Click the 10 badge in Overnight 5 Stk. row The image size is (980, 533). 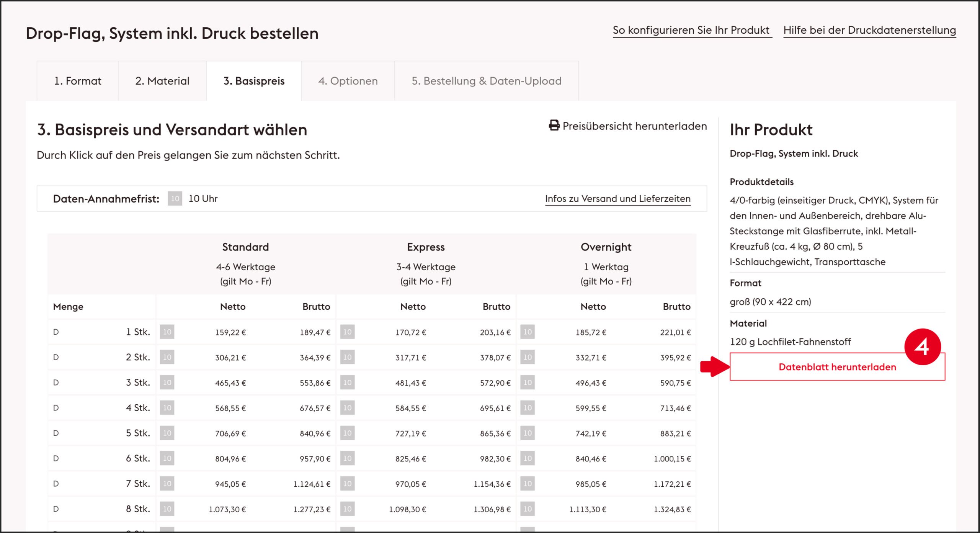pyautogui.click(x=528, y=433)
